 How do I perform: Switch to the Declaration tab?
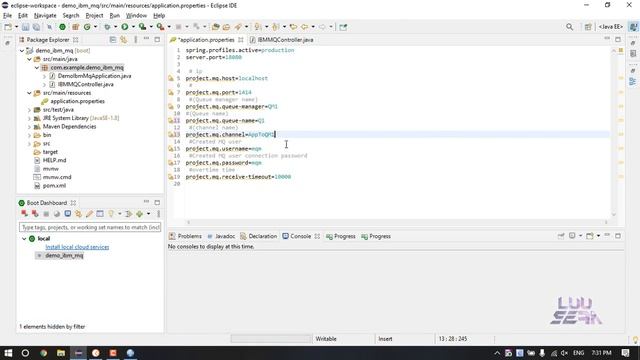(259, 236)
